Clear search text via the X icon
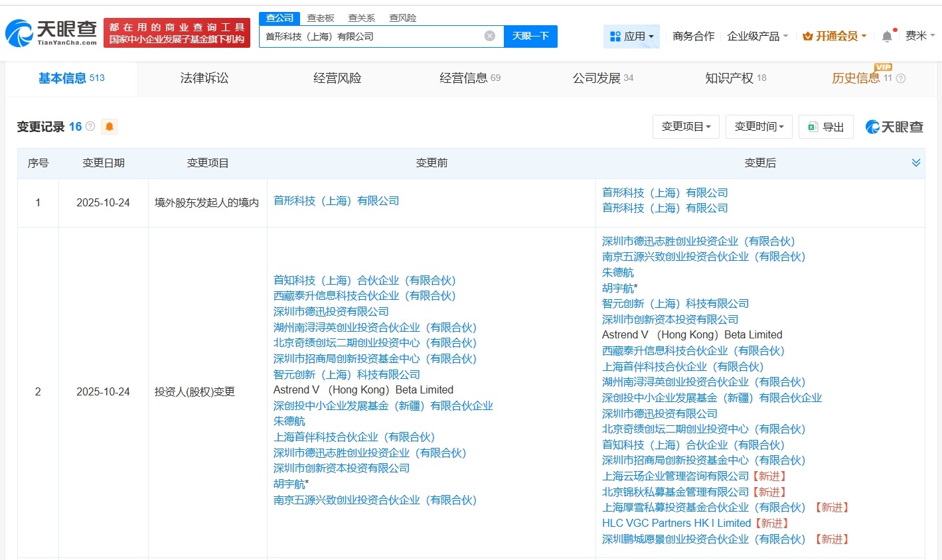Viewport: 942px width, 560px height. pyautogui.click(x=490, y=36)
